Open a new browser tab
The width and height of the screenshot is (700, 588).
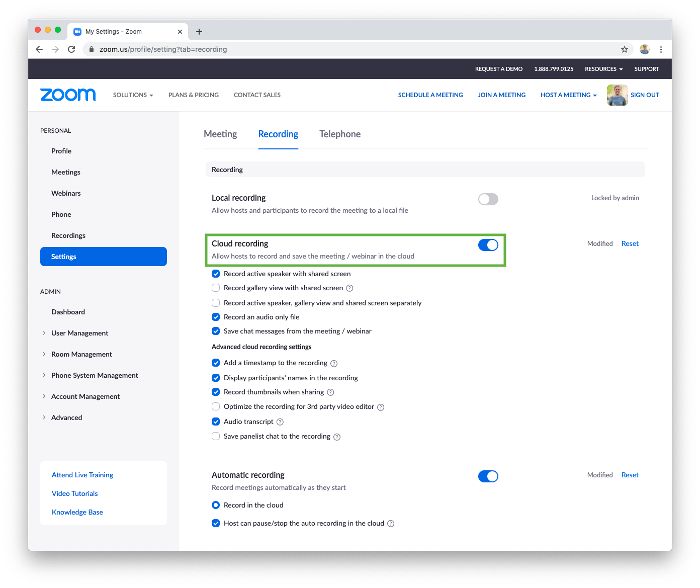[199, 32]
